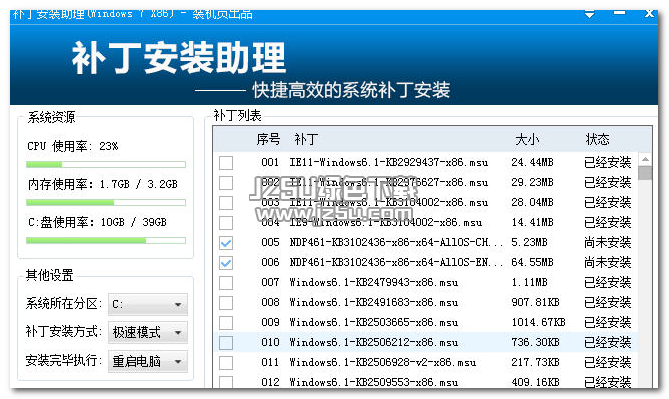The height and width of the screenshot is (399, 669).
Task: Sort by the 状态 column header
Action: 597,139
